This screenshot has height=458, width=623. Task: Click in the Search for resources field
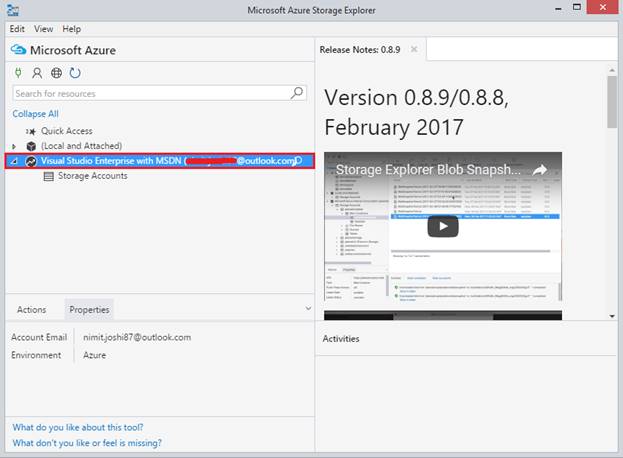(159, 93)
